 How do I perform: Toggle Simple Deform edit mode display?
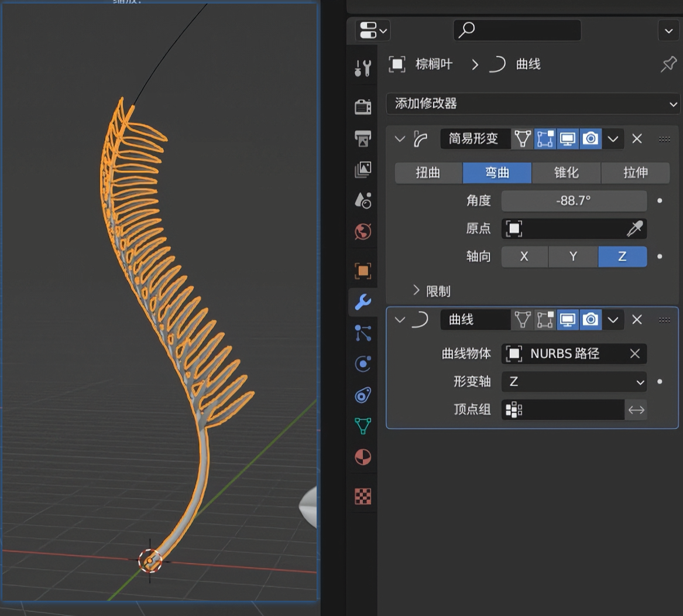coord(545,139)
